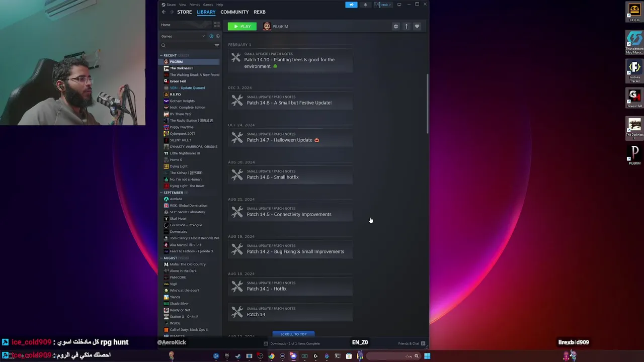The height and width of the screenshot is (362, 644).
Task: Open Library Home button
Action: click(x=185, y=25)
